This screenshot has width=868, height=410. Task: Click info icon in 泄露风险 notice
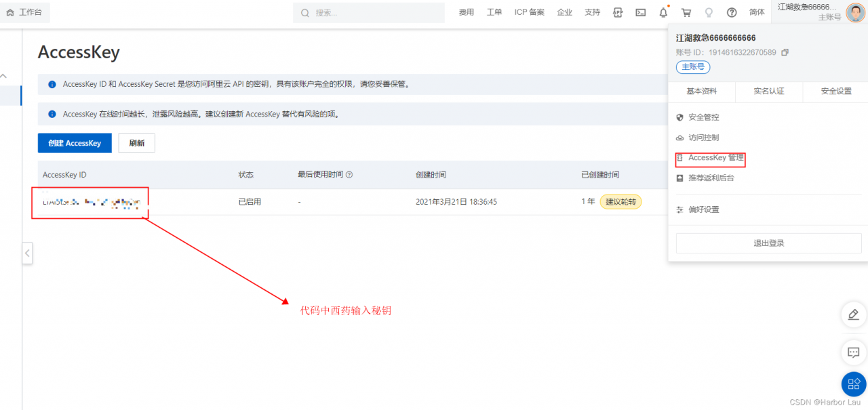point(52,115)
